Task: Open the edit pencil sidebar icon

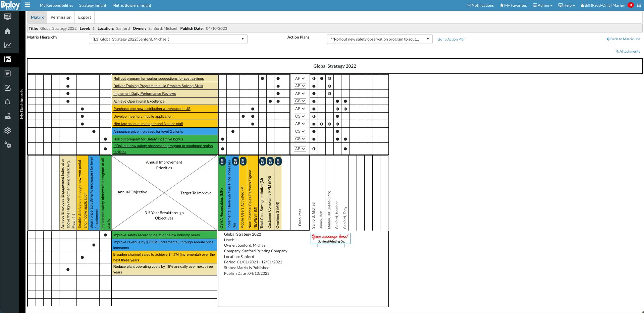Action: click(7, 88)
